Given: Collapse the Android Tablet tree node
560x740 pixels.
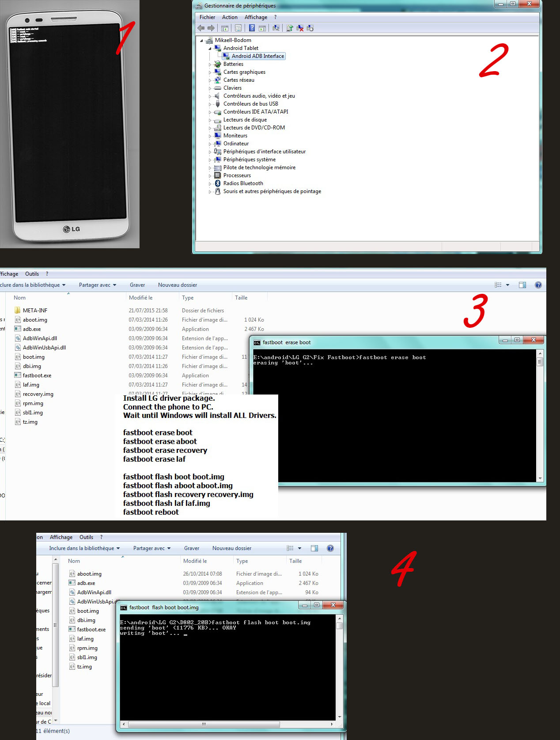Looking at the screenshot, I should [210, 49].
